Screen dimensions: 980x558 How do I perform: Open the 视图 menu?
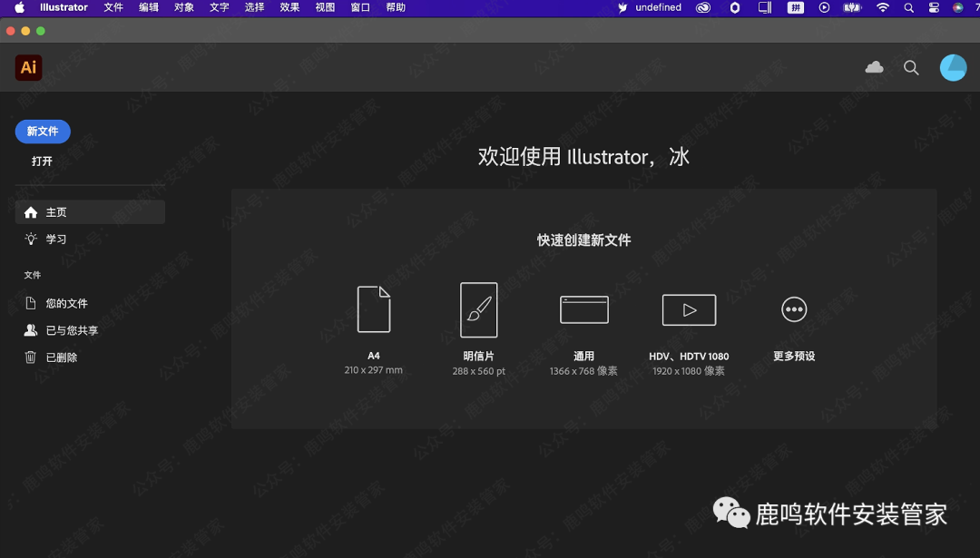pos(325,7)
